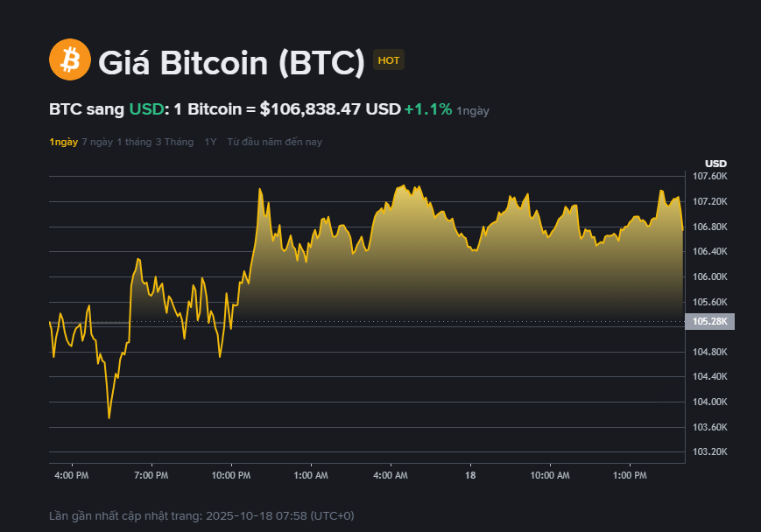The width and height of the screenshot is (761, 532).
Task: Click the last-updated timestamp text
Action: click(x=201, y=515)
